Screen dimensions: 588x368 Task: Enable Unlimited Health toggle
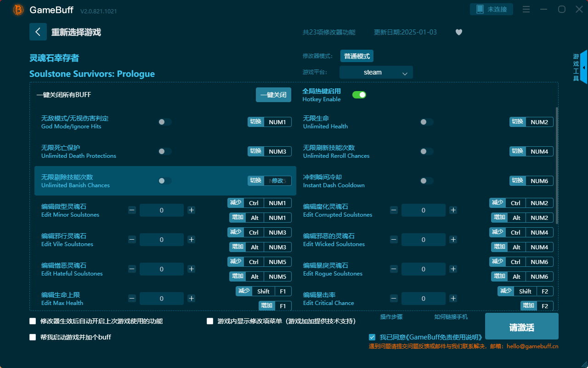(427, 122)
